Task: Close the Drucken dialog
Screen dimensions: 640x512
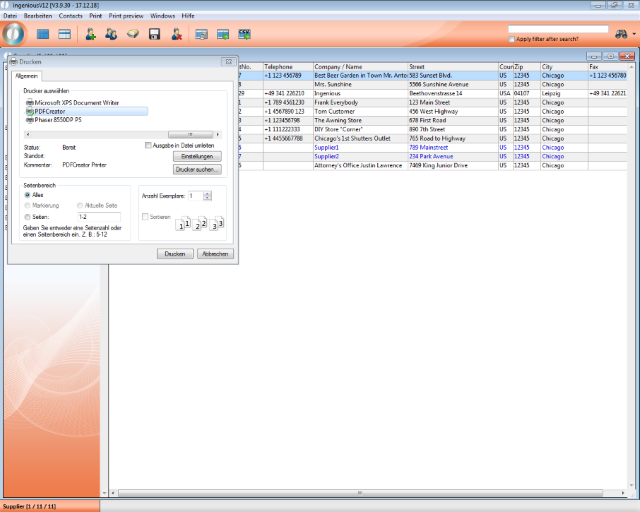Action: 229,62
